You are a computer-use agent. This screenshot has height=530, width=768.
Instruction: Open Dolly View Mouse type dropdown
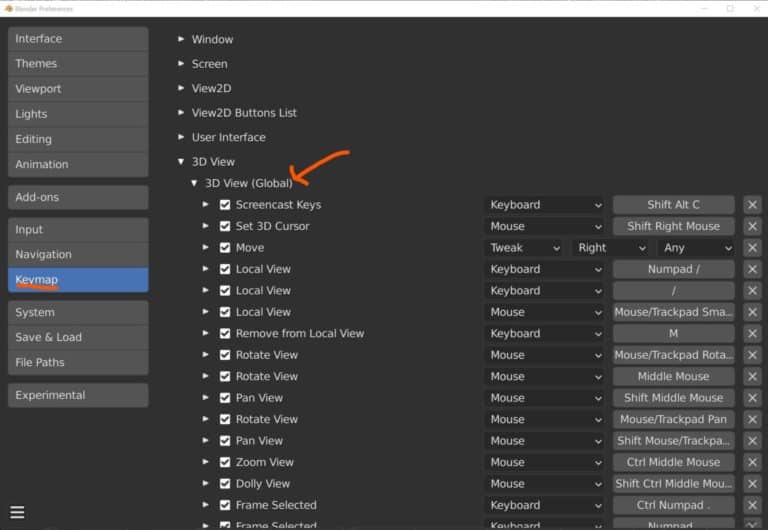tap(545, 484)
